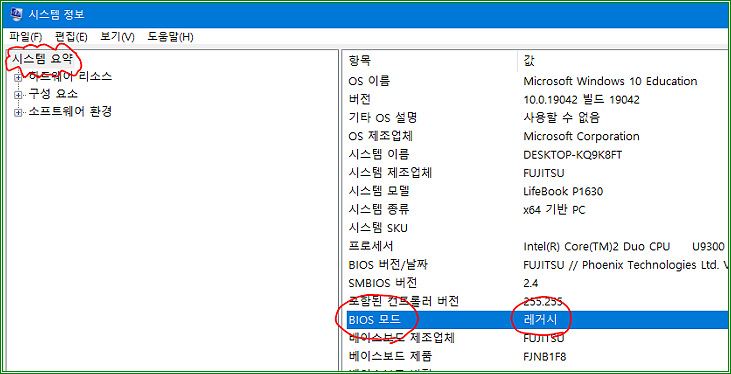Click value x64 기반 PC
Screen dimensions: 731x374
[554, 210]
